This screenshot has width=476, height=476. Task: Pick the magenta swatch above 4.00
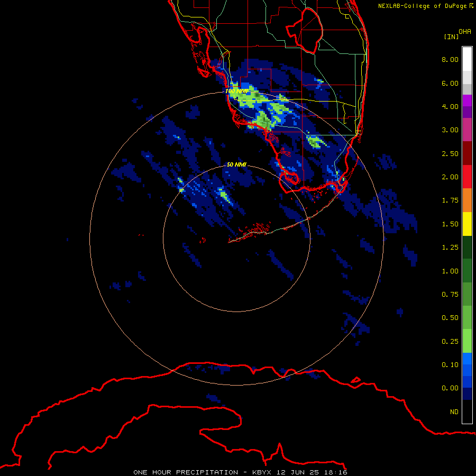467,101
